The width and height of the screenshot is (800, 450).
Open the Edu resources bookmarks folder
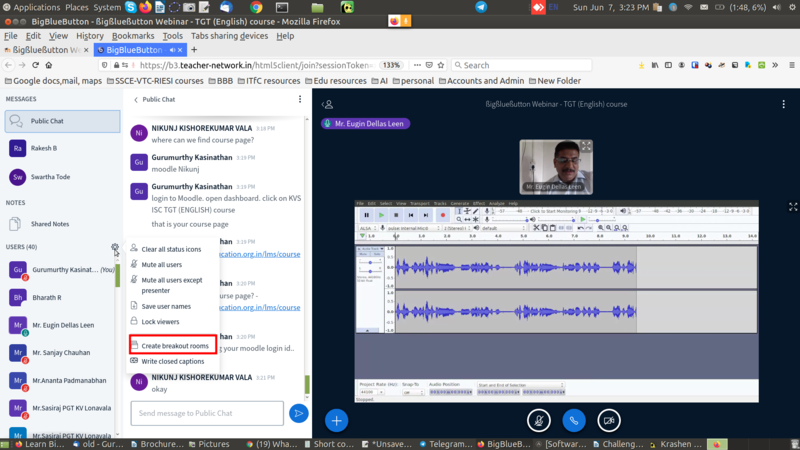336,81
